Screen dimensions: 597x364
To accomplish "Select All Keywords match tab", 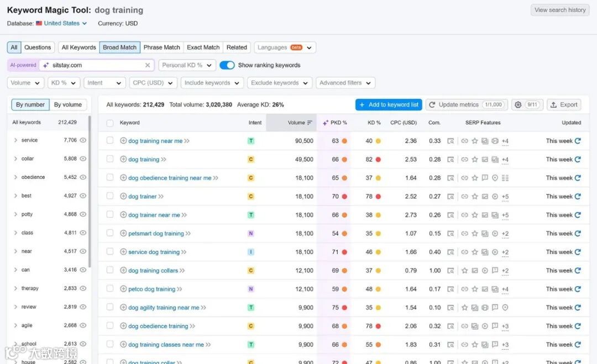I will [x=79, y=47].
